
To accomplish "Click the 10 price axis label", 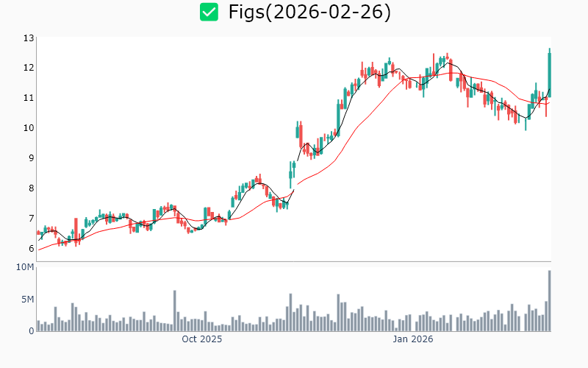I will (29, 128).
